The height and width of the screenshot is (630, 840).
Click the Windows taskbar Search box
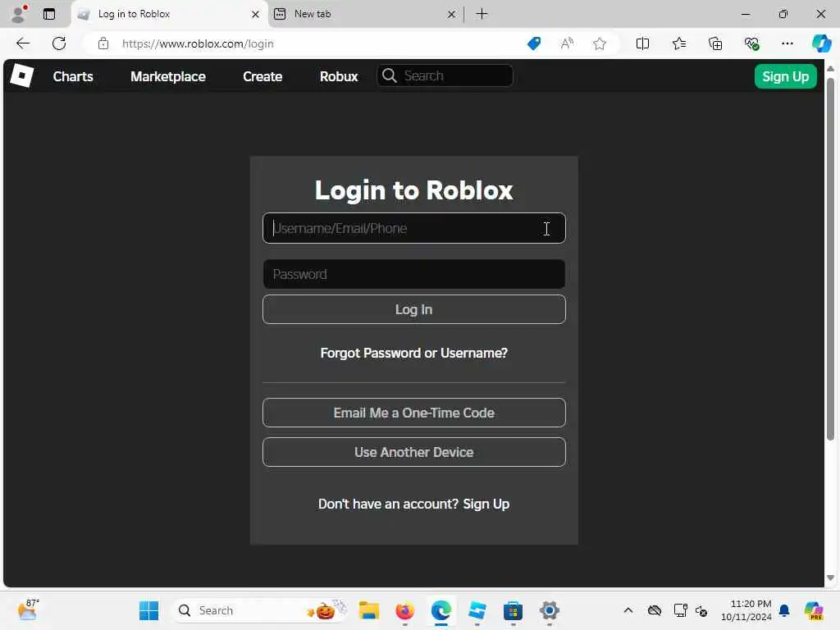pos(262,610)
